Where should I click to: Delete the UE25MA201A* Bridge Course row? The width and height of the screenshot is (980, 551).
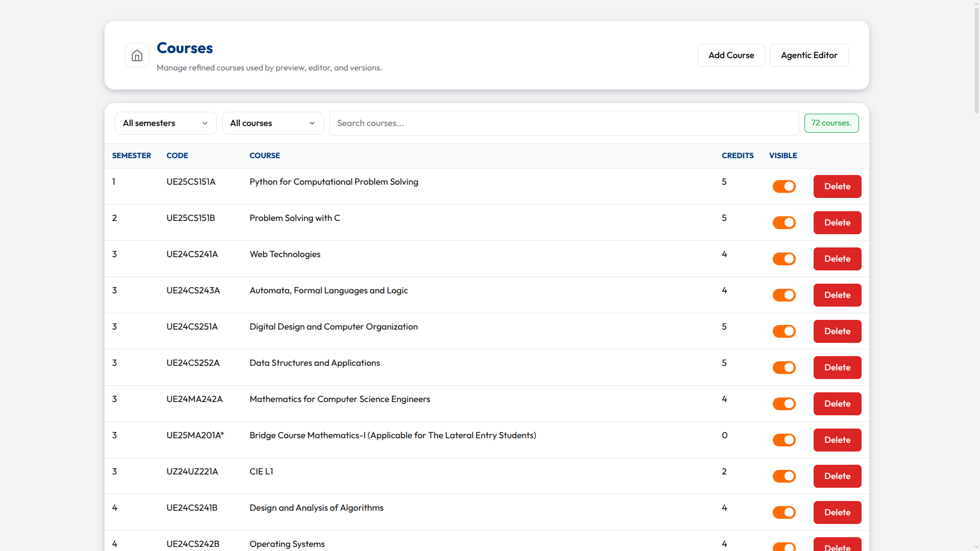point(837,440)
